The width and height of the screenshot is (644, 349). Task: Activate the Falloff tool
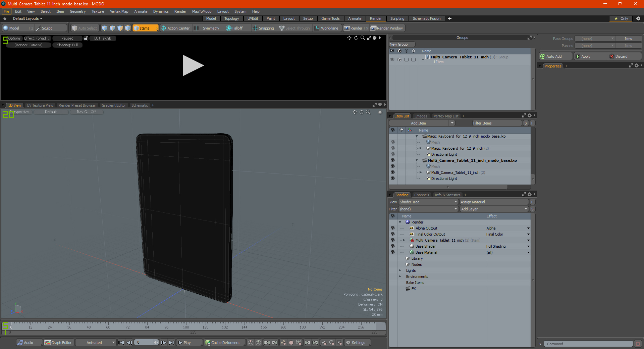pyautogui.click(x=234, y=28)
